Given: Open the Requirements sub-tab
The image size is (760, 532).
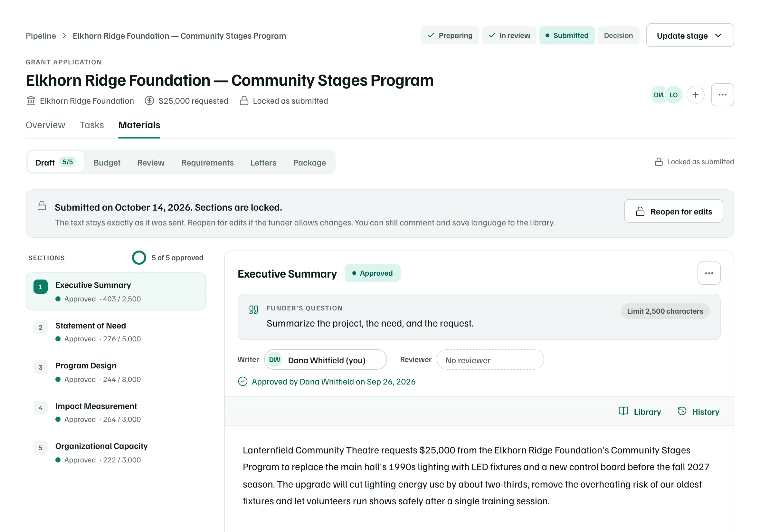Looking at the screenshot, I should pos(207,163).
